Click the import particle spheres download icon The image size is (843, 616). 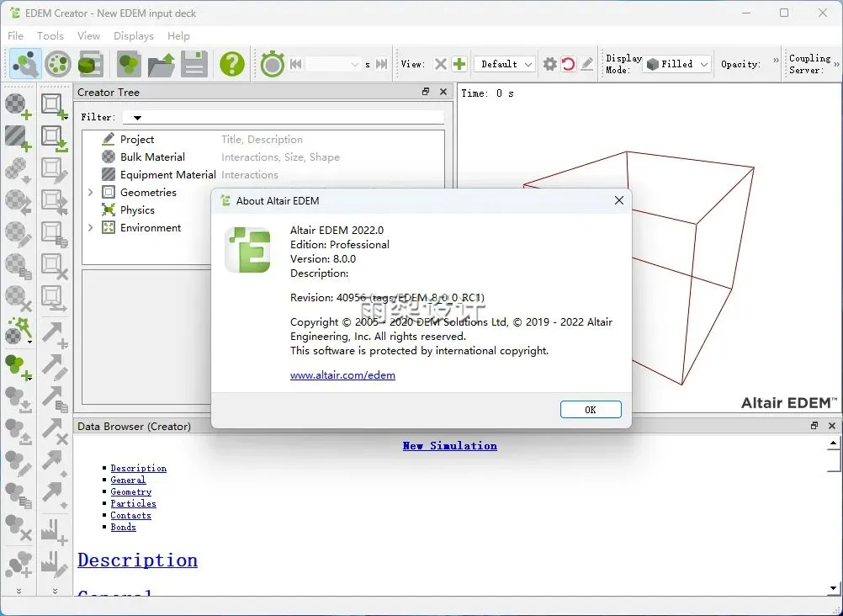click(19, 401)
